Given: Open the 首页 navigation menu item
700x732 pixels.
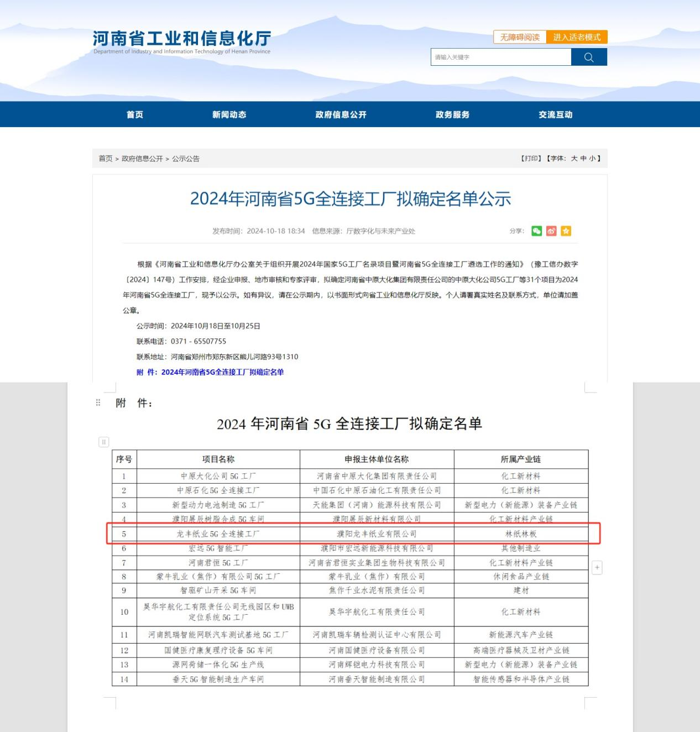Looking at the screenshot, I should tap(135, 114).
